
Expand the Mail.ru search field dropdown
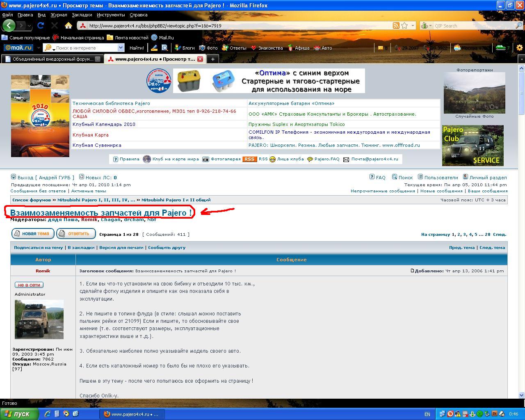click(x=121, y=48)
